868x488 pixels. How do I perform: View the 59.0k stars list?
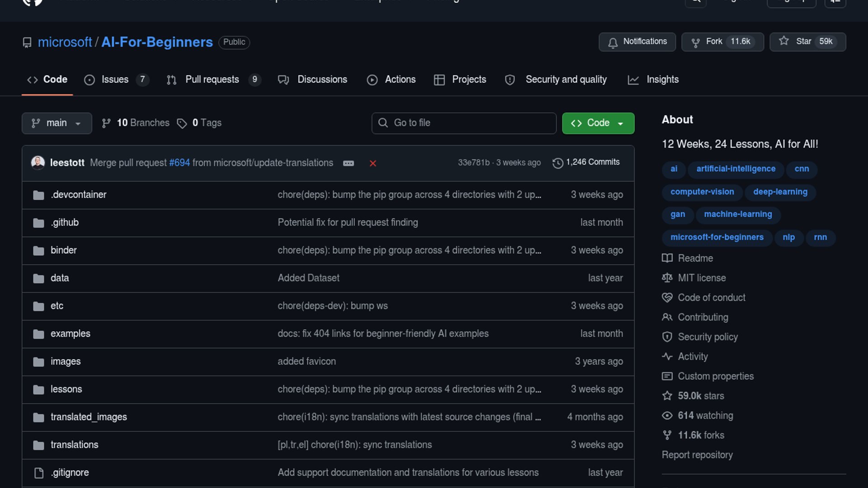(x=693, y=396)
